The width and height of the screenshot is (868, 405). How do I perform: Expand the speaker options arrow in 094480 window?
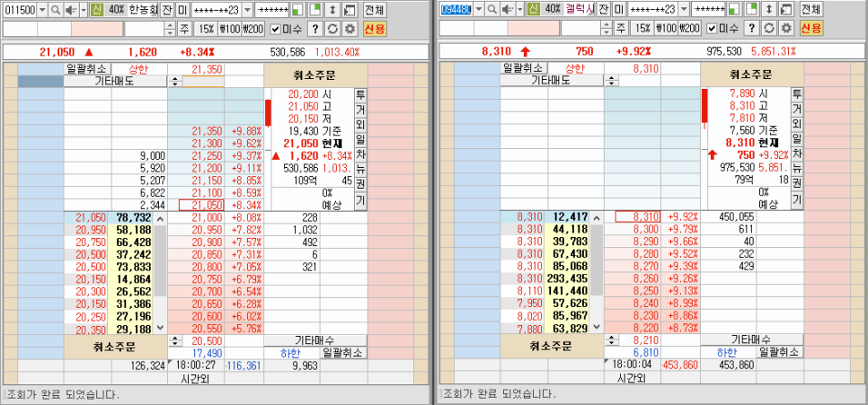[x=519, y=9]
